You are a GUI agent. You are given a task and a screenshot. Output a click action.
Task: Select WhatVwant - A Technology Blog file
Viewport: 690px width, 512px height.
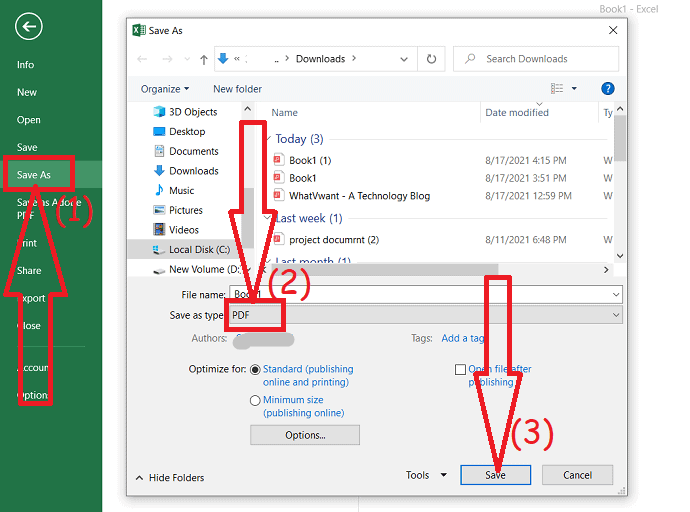click(x=359, y=196)
